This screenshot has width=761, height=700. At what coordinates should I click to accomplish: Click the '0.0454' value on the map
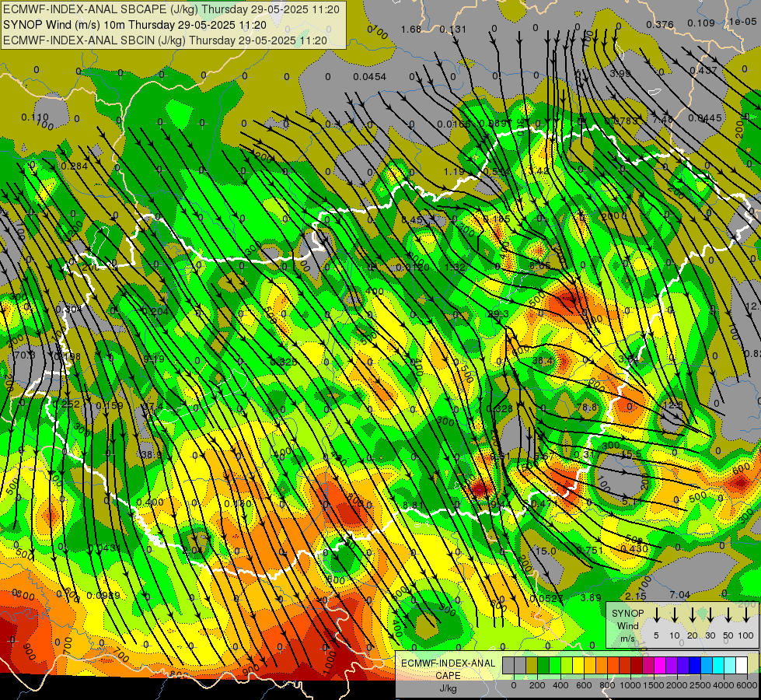370,77
